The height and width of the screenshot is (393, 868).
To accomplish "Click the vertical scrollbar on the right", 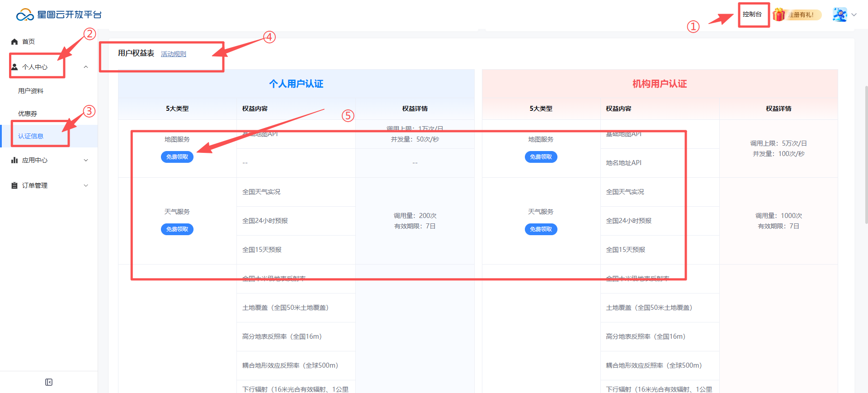I will (866, 154).
